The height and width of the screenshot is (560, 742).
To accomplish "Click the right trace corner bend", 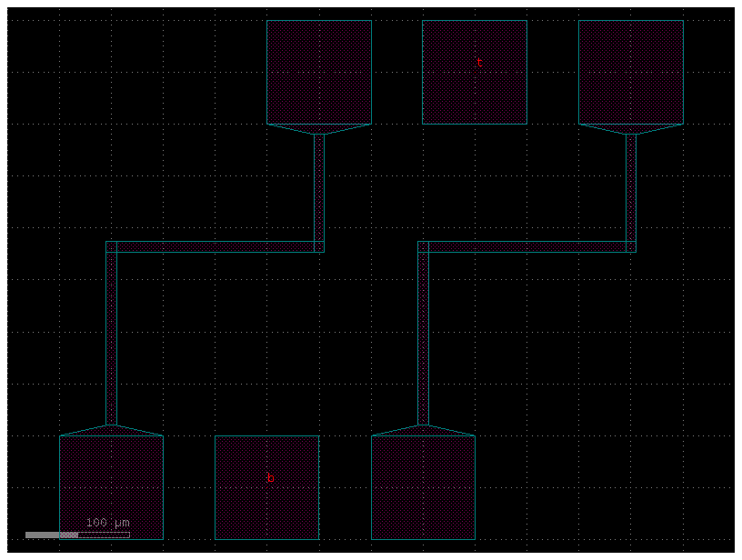I will click(x=425, y=245).
